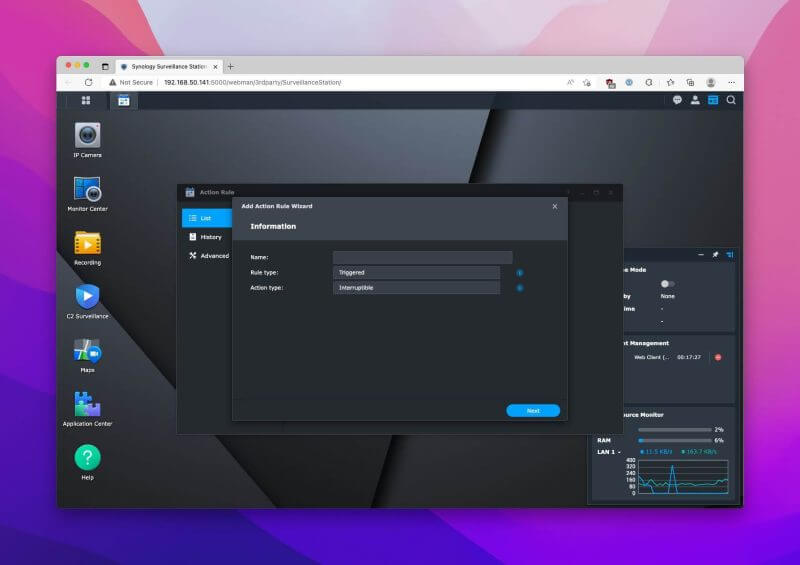
Task: Click the session time 00:17:27
Action: coord(689,357)
